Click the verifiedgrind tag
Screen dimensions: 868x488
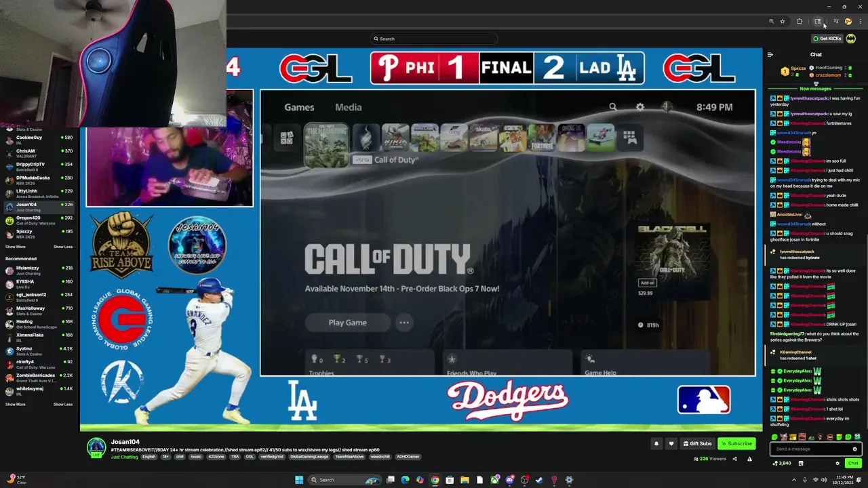[x=272, y=457]
